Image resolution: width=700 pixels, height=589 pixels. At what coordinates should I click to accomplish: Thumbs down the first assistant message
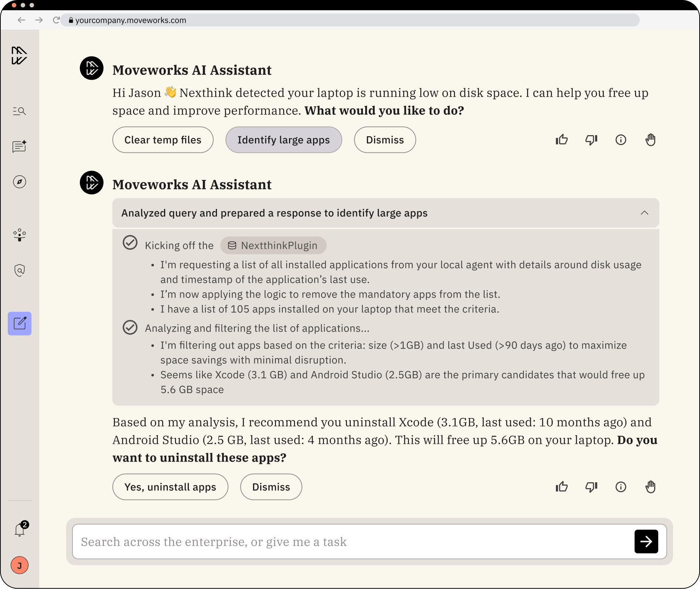[591, 140]
